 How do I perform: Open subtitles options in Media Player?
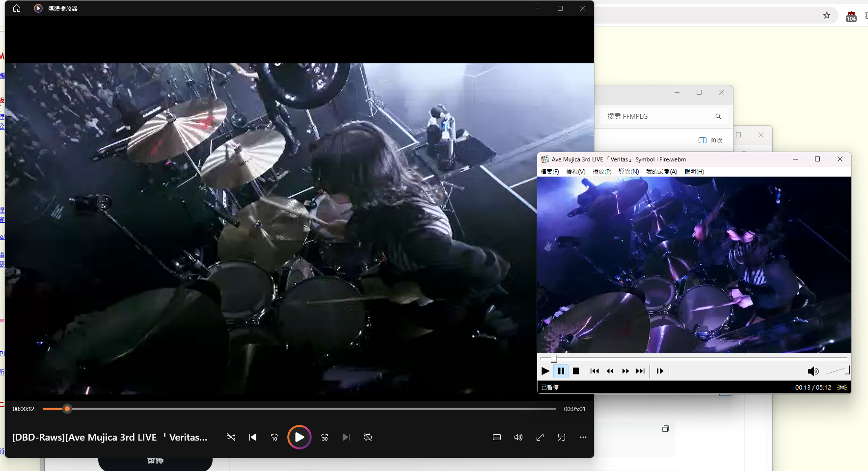point(497,437)
